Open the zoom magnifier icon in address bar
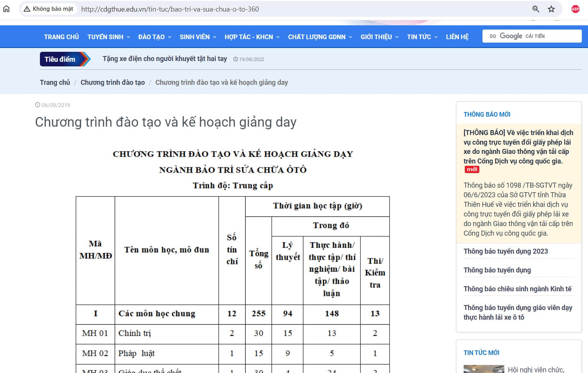 tap(536, 9)
